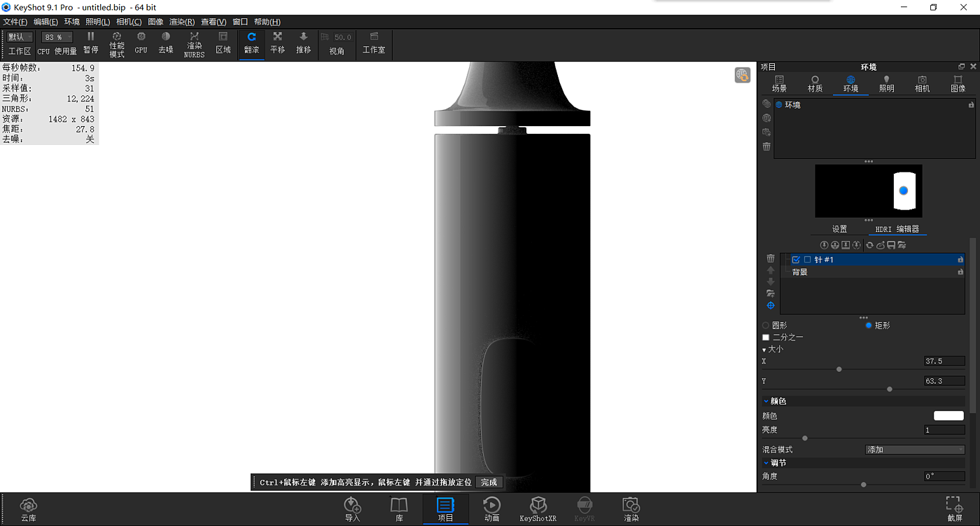The height and width of the screenshot is (526, 980).
Task: Delete the selected environment via trash icon
Action: point(766,146)
